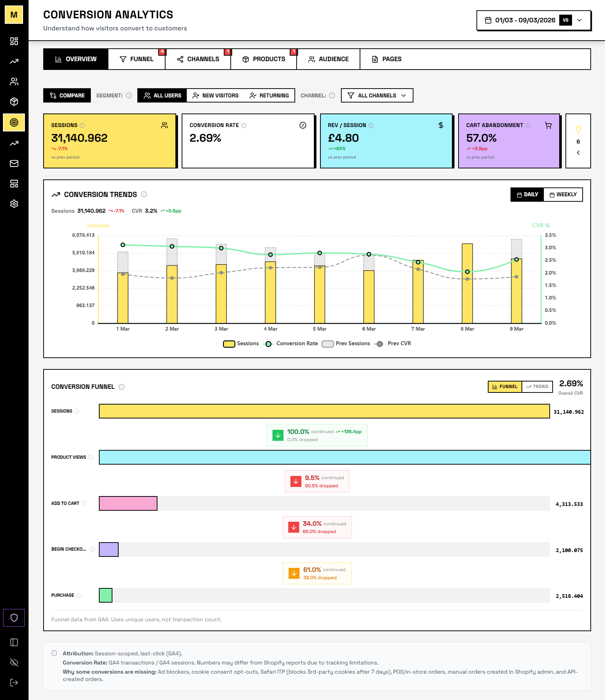Open the Email envelope icon in sidebar

coord(14,164)
